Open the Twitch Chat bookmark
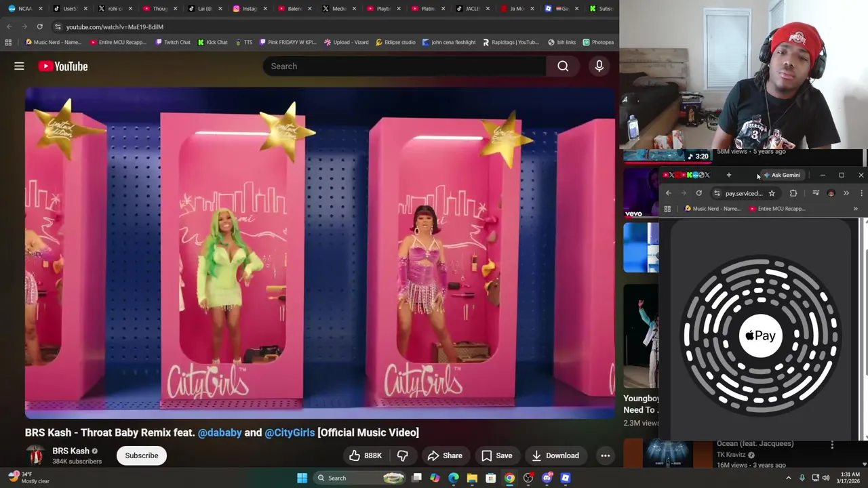 click(173, 42)
